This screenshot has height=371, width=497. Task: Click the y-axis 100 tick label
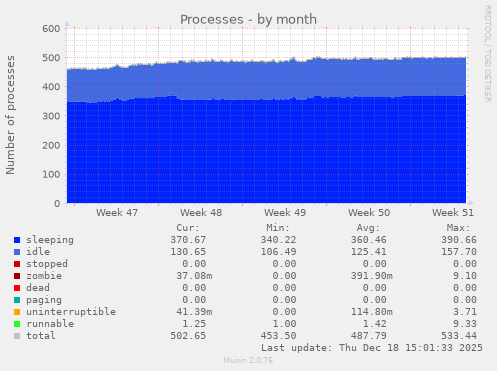pos(51,174)
